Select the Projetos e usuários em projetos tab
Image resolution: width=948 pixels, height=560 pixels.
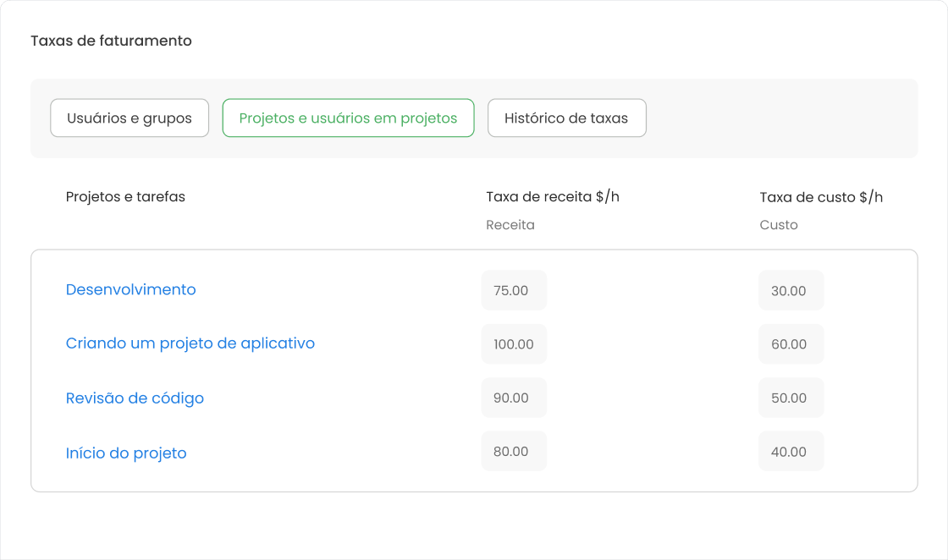pos(348,118)
